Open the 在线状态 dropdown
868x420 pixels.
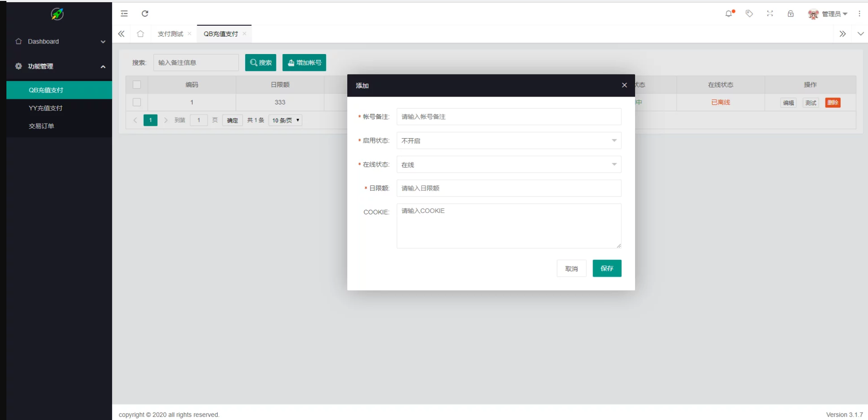508,164
